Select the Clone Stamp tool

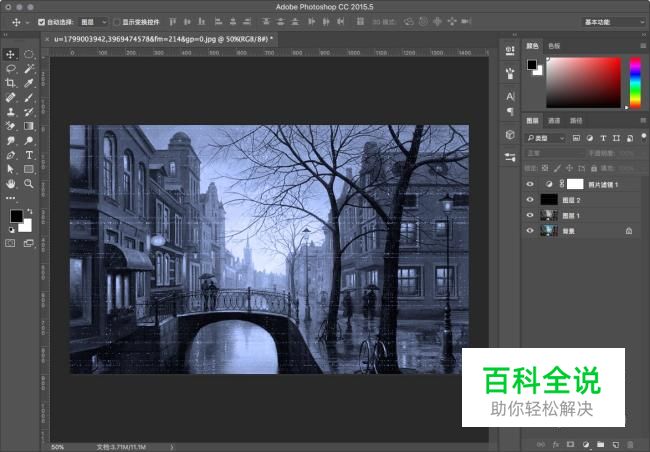coord(10,112)
